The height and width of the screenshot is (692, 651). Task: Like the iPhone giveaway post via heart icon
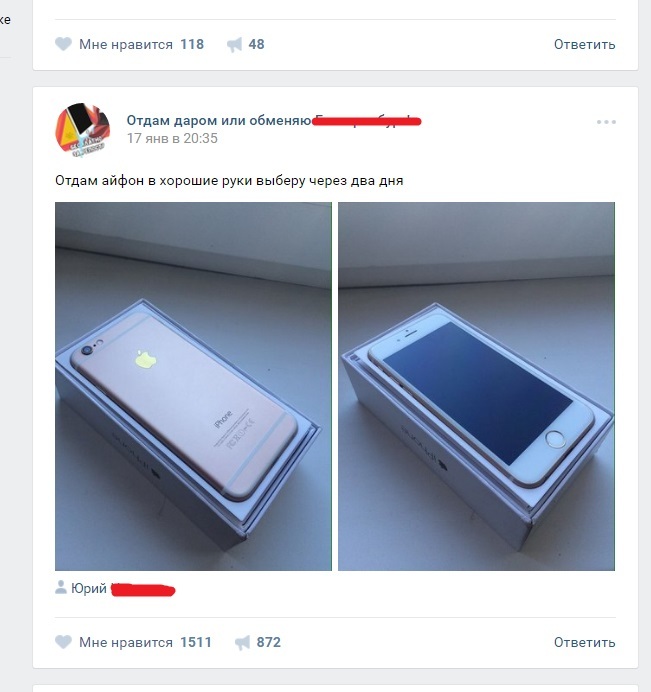click(63, 642)
